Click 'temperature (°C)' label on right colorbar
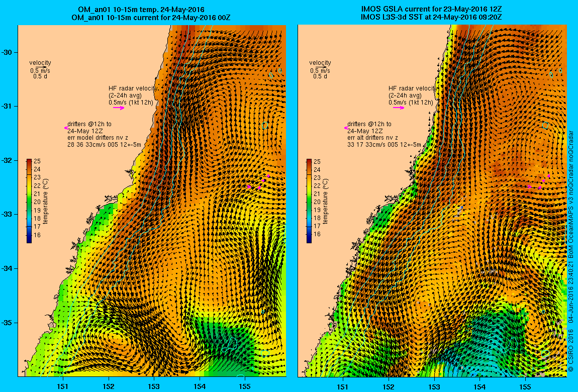Image resolution: width=578 pixels, height=392 pixels. coord(325,202)
